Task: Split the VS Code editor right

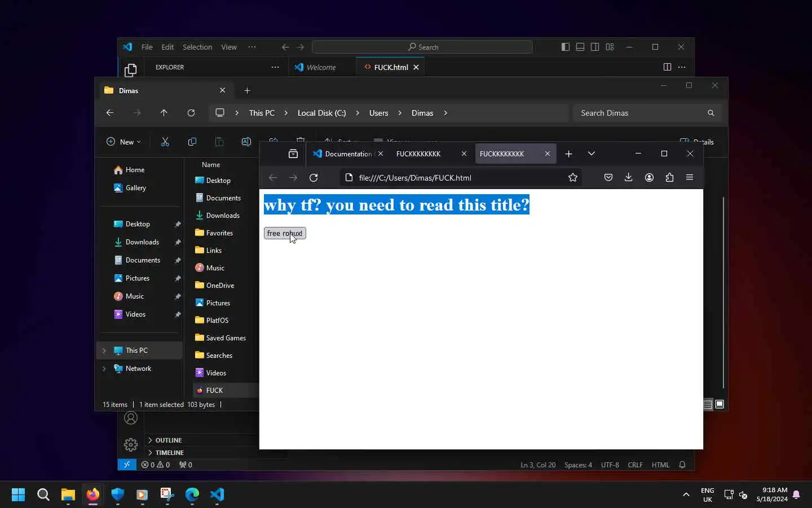Action: [x=667, y=67]
